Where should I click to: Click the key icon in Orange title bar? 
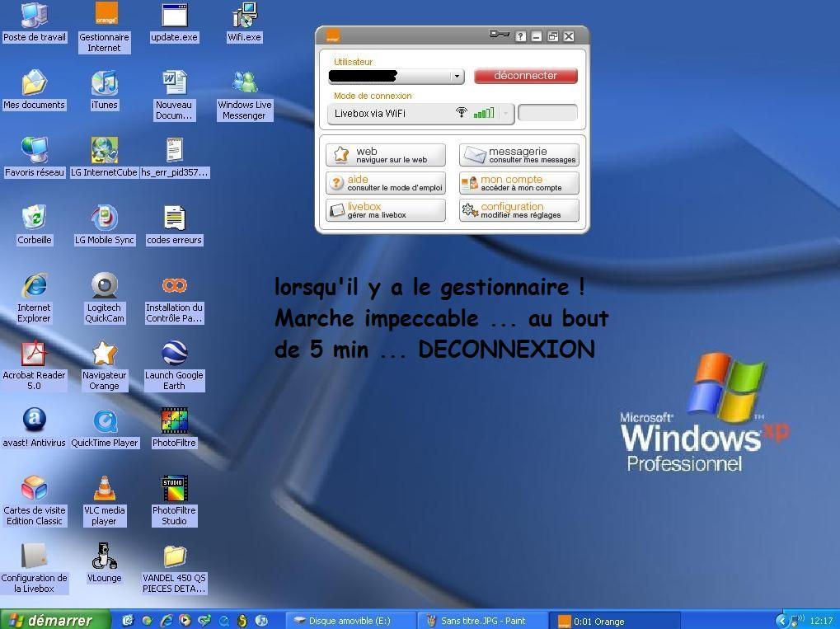(499, 35)
